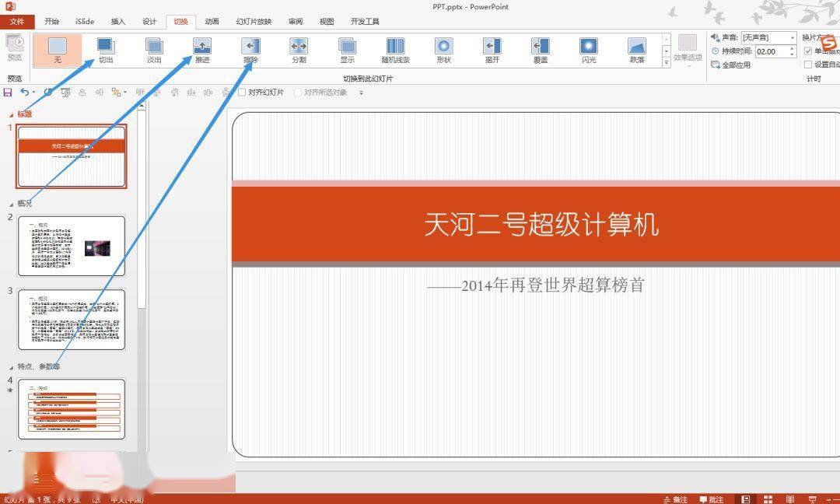Collapse the 概况 section
Image resolution: width=840 pixels, height=504 pixels.
tap(11, 204)
